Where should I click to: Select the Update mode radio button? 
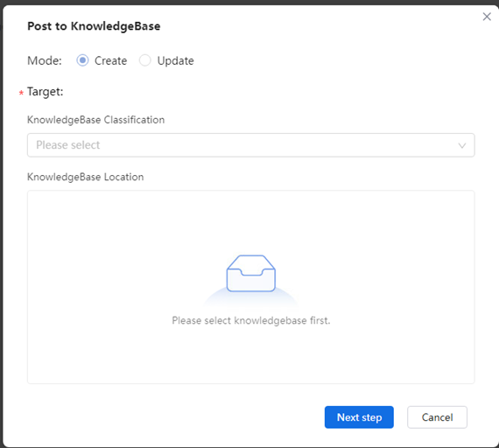click(x=144, y=60)
